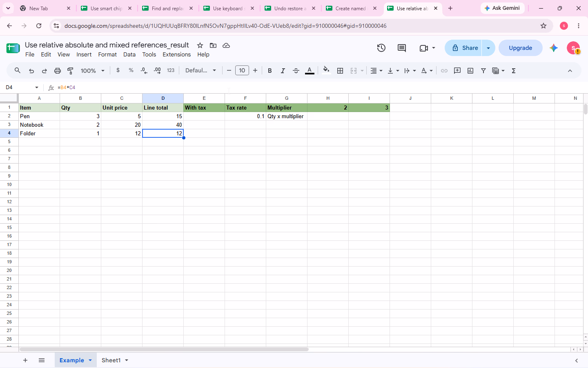Click the insert chart icon
The width and height of the screenshot is (588, 368).
coord(470,71)
